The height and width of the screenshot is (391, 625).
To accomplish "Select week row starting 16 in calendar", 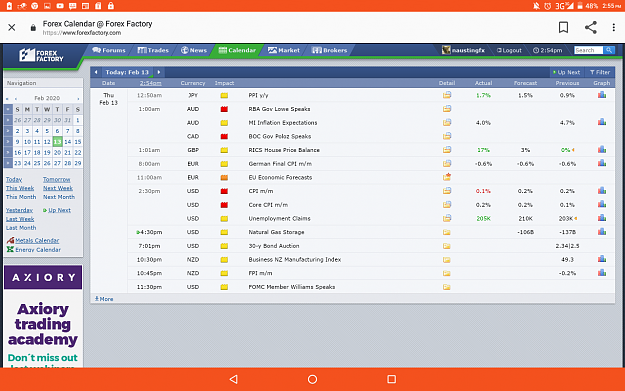I will [8, 152].
